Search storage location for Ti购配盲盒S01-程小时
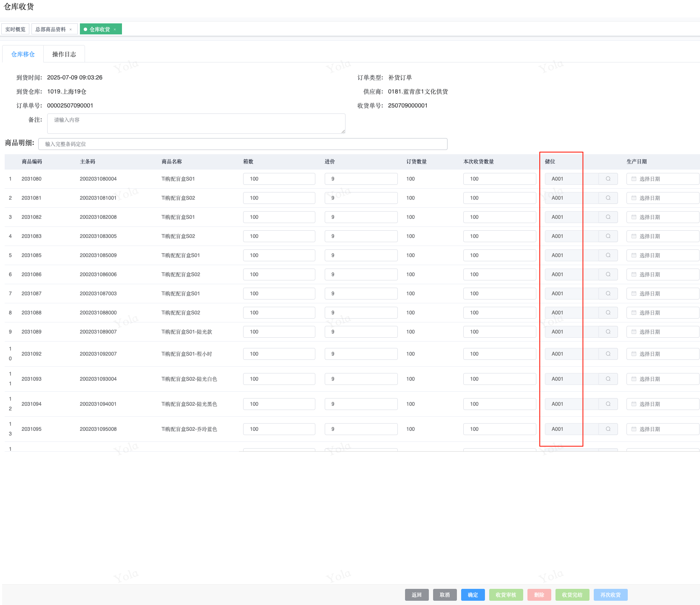Screen dimensions: 700x605 coord(608,354)
